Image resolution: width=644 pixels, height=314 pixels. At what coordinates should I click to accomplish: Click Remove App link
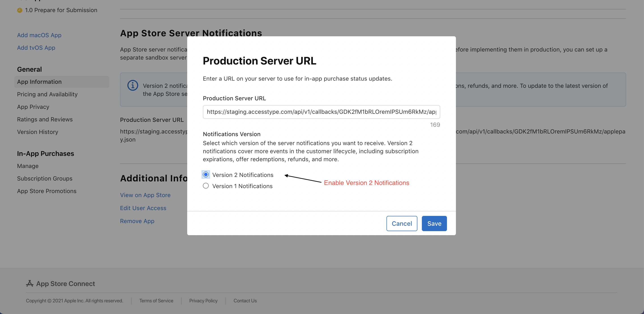(137, 221)
